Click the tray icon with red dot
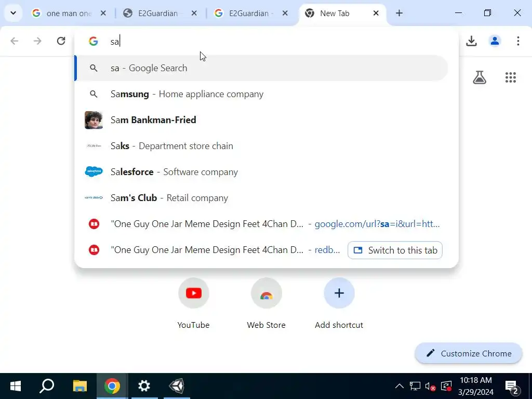Image resolution: width=532 pixels, height=399 pixels. coord(446,386)
